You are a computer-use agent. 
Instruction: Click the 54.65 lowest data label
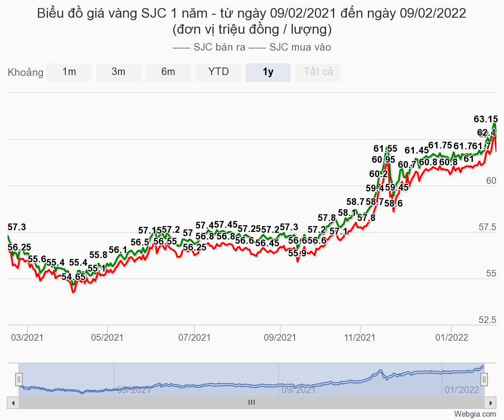pos(74,277)
